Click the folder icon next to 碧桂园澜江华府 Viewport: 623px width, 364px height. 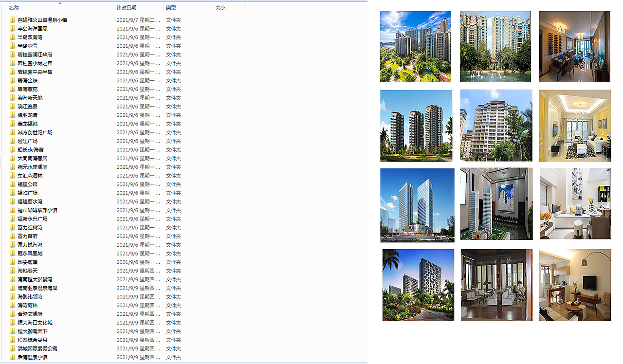click(13, 55)
